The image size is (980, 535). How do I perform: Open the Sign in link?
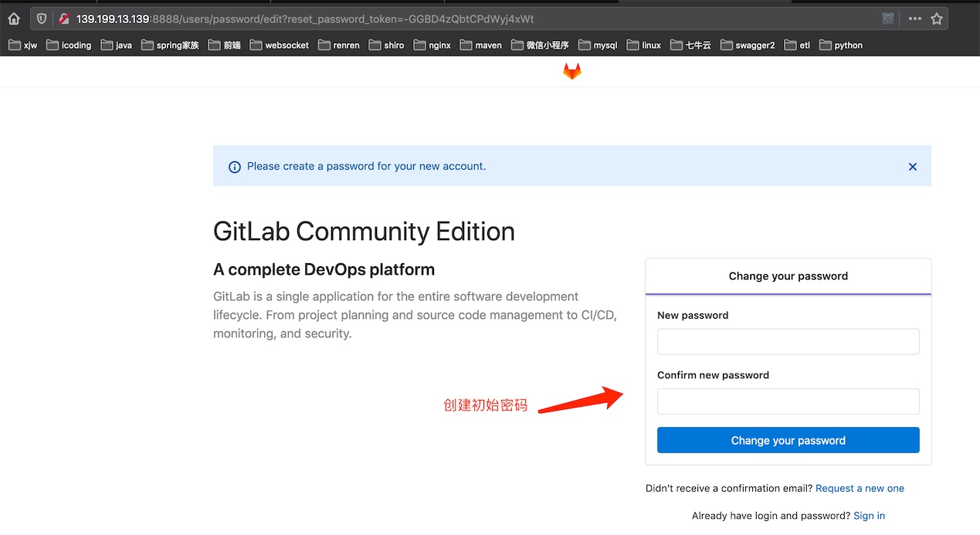(870, 516)
